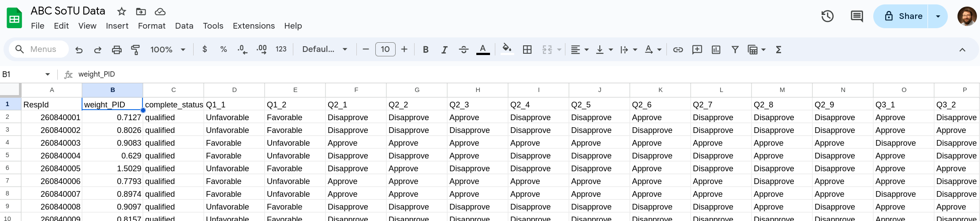Select cell containing complete_status header
The height and width of the screenshot is (221, 980).
tap(173, 105)
